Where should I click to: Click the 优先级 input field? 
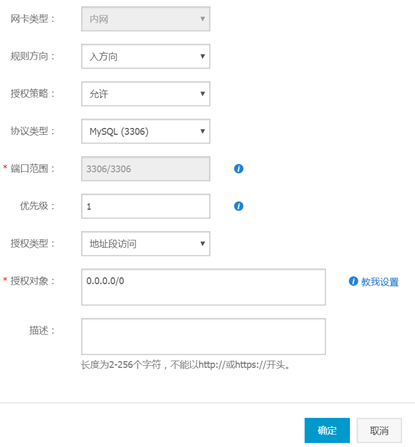tap(146, 206)
